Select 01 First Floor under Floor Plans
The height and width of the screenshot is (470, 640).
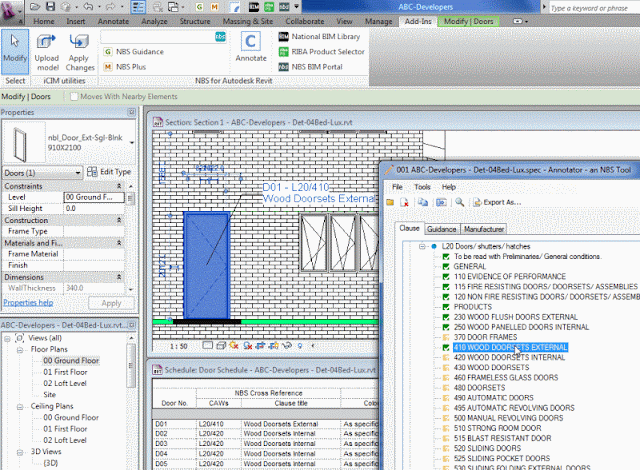point(65,372)
